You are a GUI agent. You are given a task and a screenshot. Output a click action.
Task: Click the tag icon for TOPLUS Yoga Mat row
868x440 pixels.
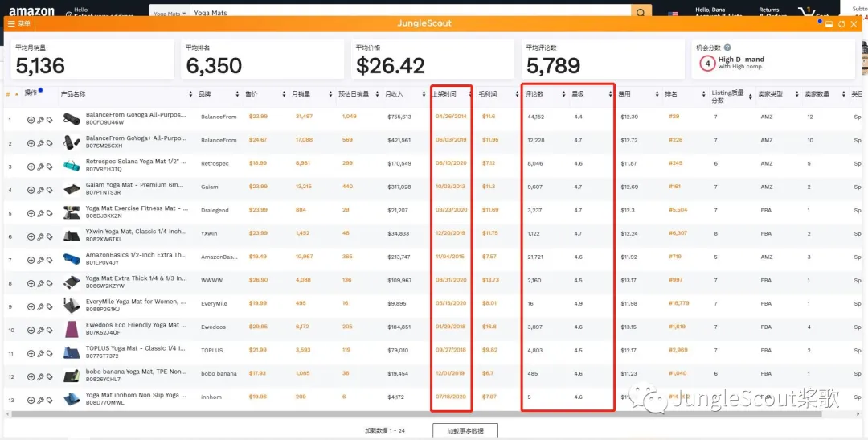click(x=49, y=353)
